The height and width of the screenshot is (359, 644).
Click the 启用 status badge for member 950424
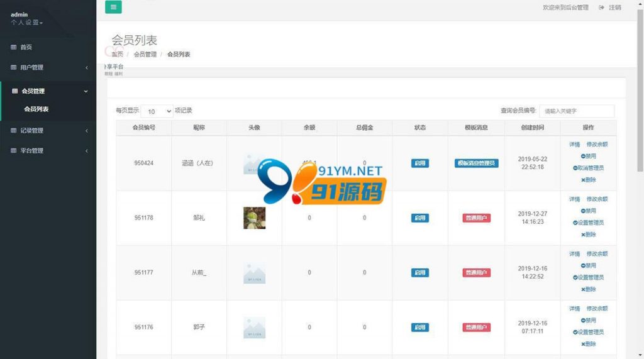419,163
